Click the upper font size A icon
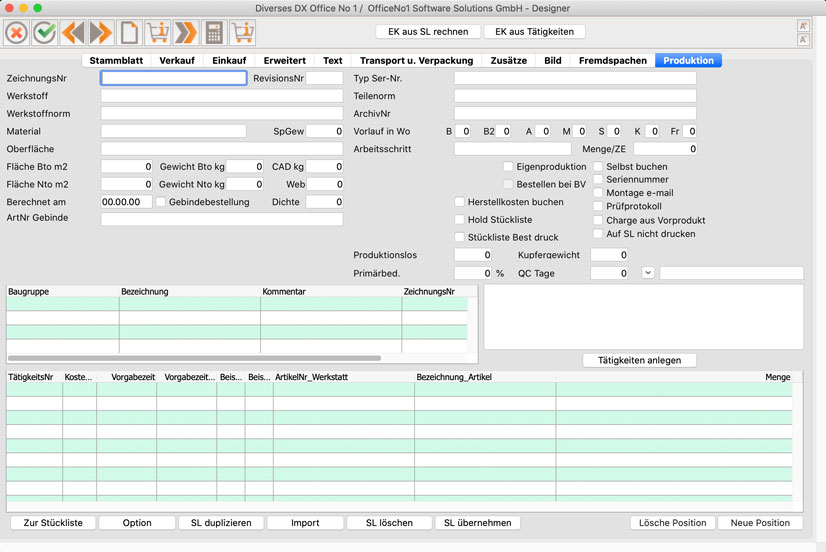This screenshot has height=552, width=826. point(803,26)
